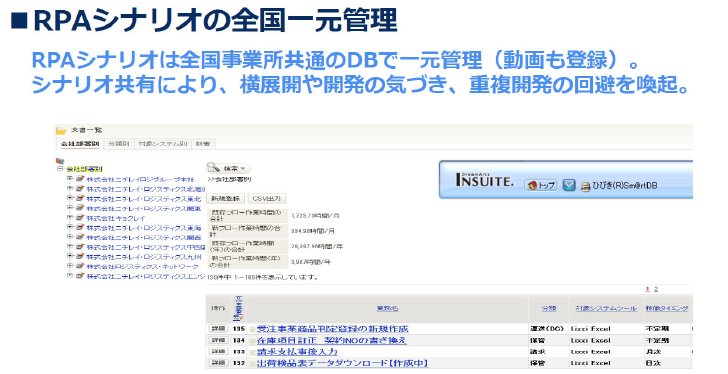Expand the ロジスティクス中四国 node
The height and width of the screenshot is (374, 728).
pos(70,246)
